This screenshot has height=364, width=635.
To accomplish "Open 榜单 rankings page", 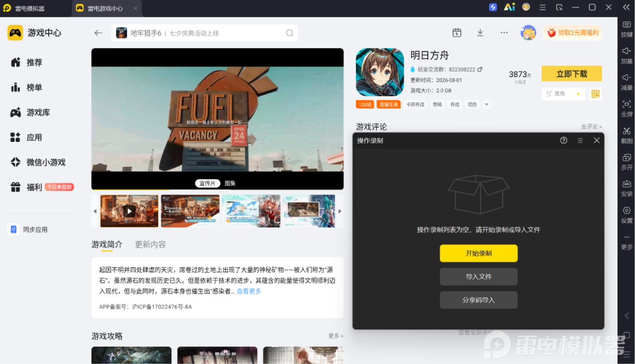I will [x=34, y=88].
